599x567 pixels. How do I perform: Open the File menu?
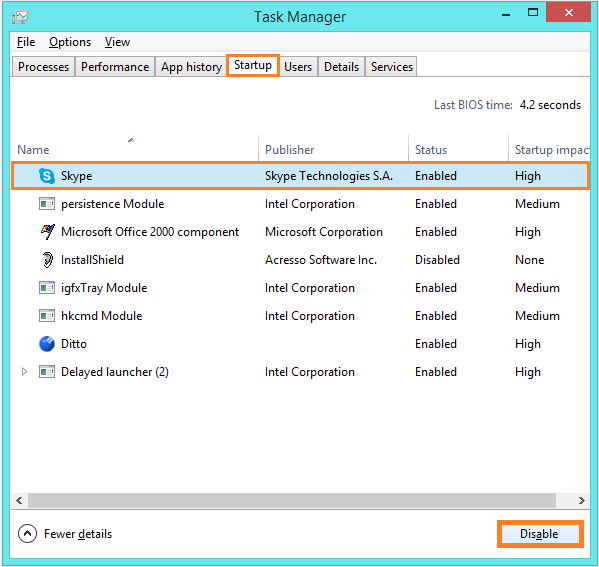click(x=26, y=42)
